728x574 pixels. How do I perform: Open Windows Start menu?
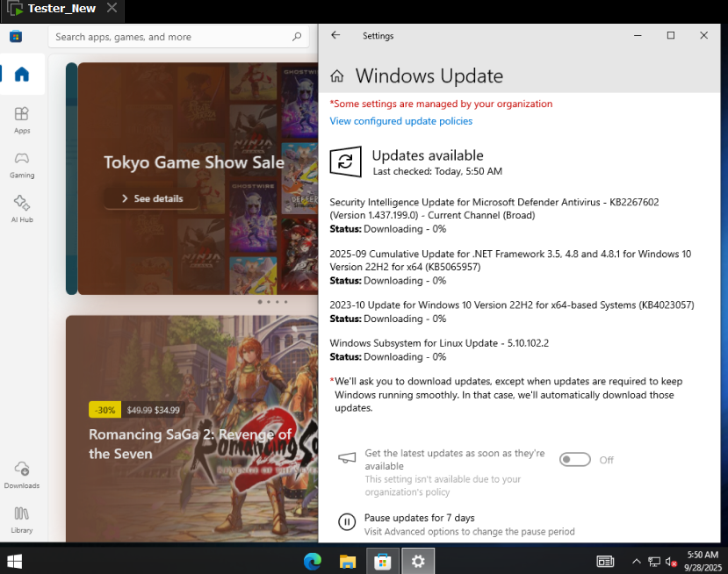click(x=15, y=562)
